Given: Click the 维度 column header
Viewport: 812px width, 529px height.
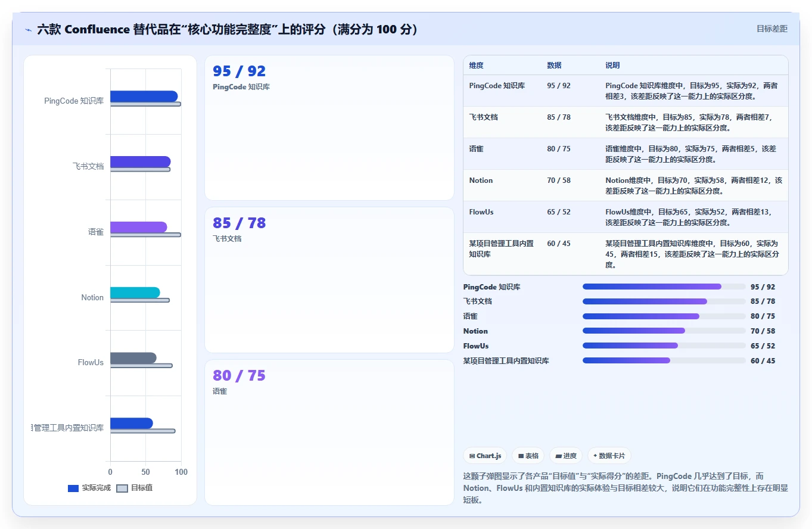Looking at the screenshot, I should (x=476, y=65).
